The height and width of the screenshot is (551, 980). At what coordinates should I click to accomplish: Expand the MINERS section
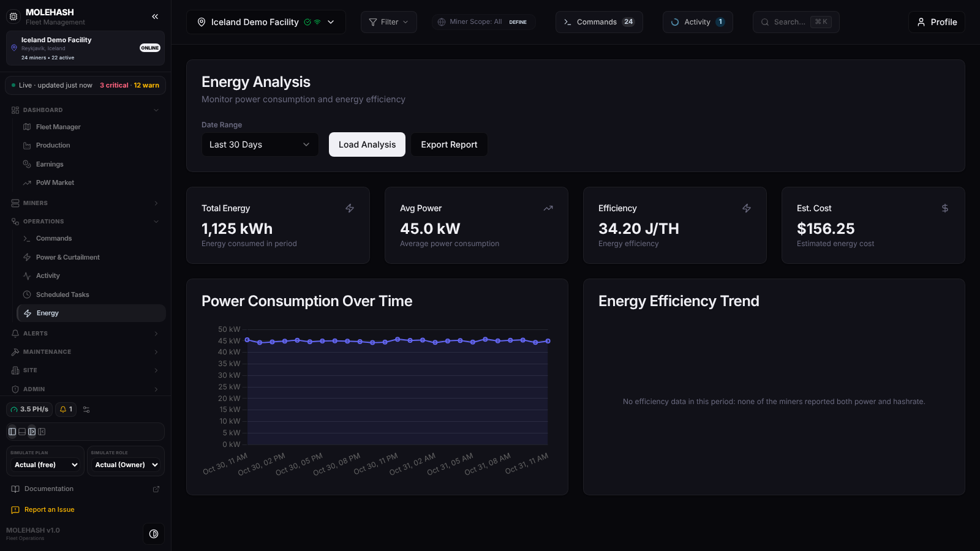(x=86, y=203)
